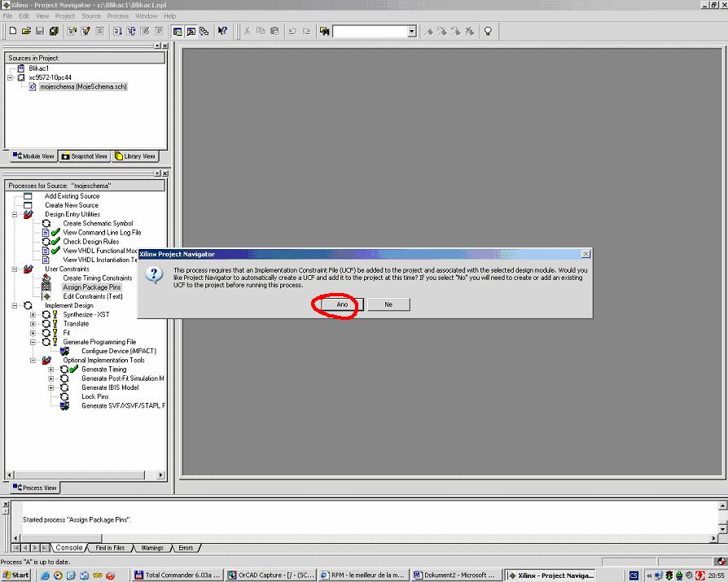The height and width of the screenshot is (582, 728).
Task: Click inside the toolbar search input field
Action: [370, 32]
